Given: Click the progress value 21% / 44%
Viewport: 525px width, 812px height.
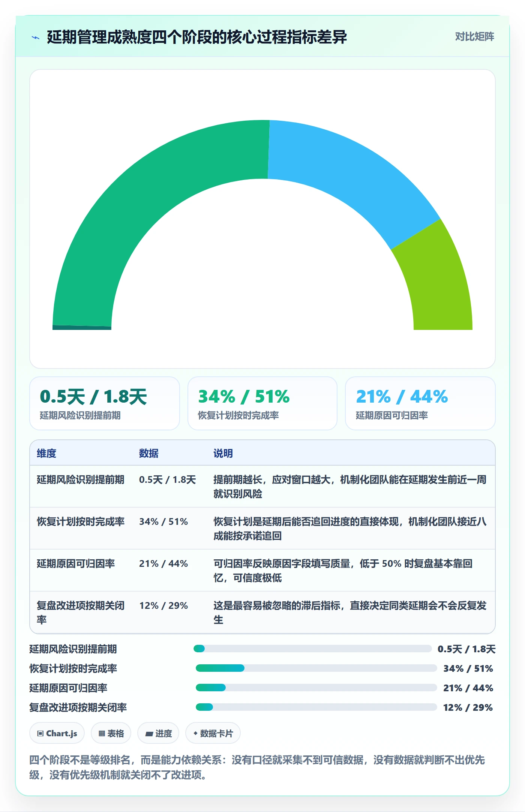Looking at the screenshot, I should click(468, 688).
